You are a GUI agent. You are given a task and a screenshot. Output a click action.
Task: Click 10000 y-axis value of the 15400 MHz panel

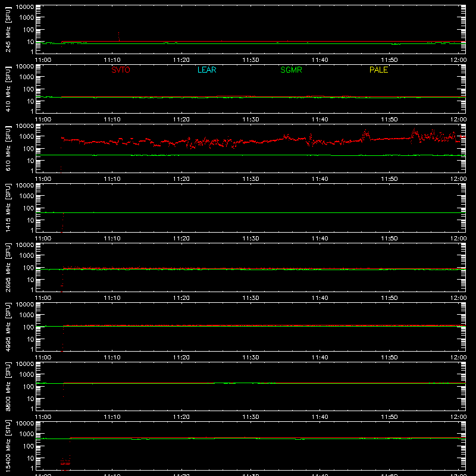pos(25,424)
